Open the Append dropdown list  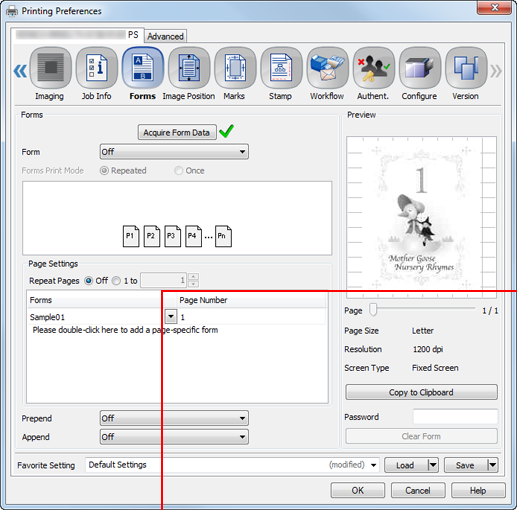tap(174, 437)
